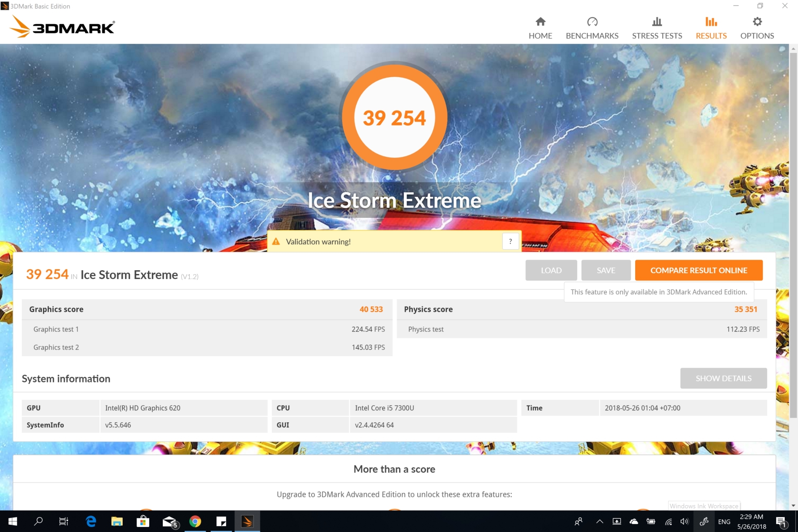This screenshot has width=798, height=532.
Task: Click the SAVE button
Action: (x=606, y=270)
